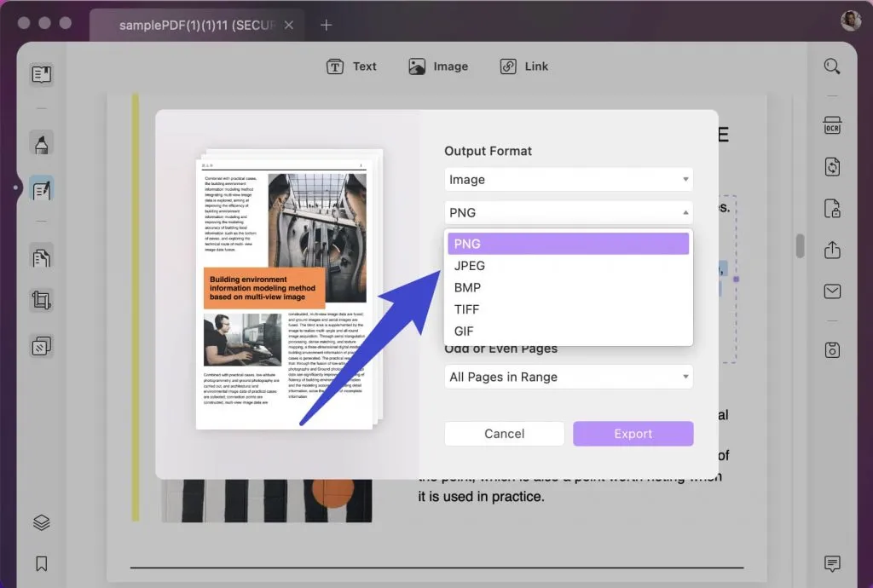Image resolution: width=873 pixels, height=588 pixels.
Task: Add an Image via toolbar
Action: pos(438,66)
